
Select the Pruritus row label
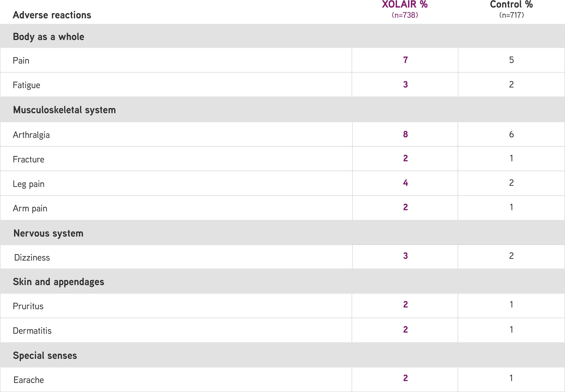tap(28, 306)
